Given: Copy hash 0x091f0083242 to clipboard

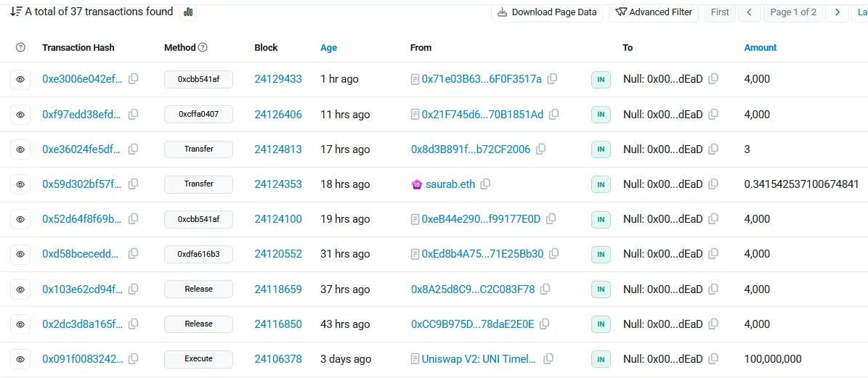Looking at the screenshot, I should pos(134,358).
